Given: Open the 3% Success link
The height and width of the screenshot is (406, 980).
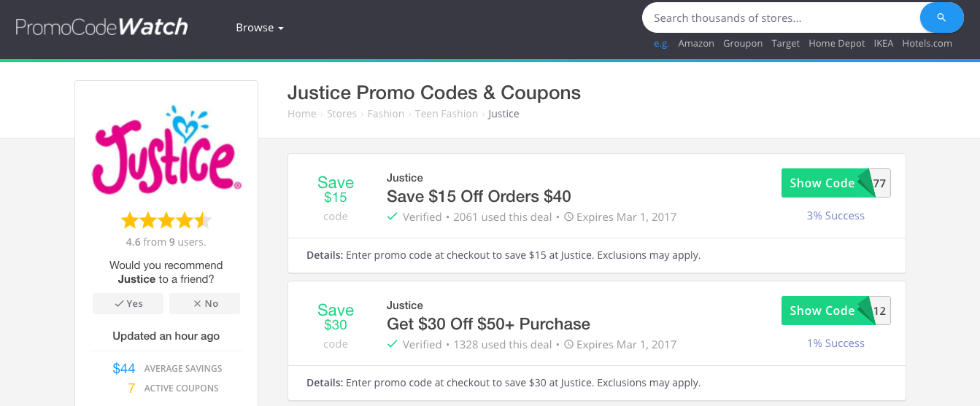Looking at the screenshot, I should (x=836, y=216).
